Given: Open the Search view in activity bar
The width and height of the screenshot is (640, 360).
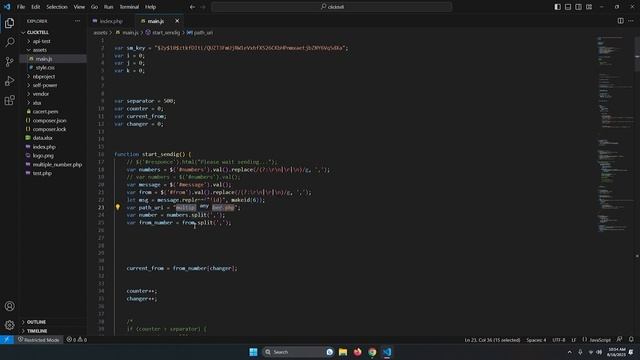Looking at the screenshot, I should click(x=9, y=42).
